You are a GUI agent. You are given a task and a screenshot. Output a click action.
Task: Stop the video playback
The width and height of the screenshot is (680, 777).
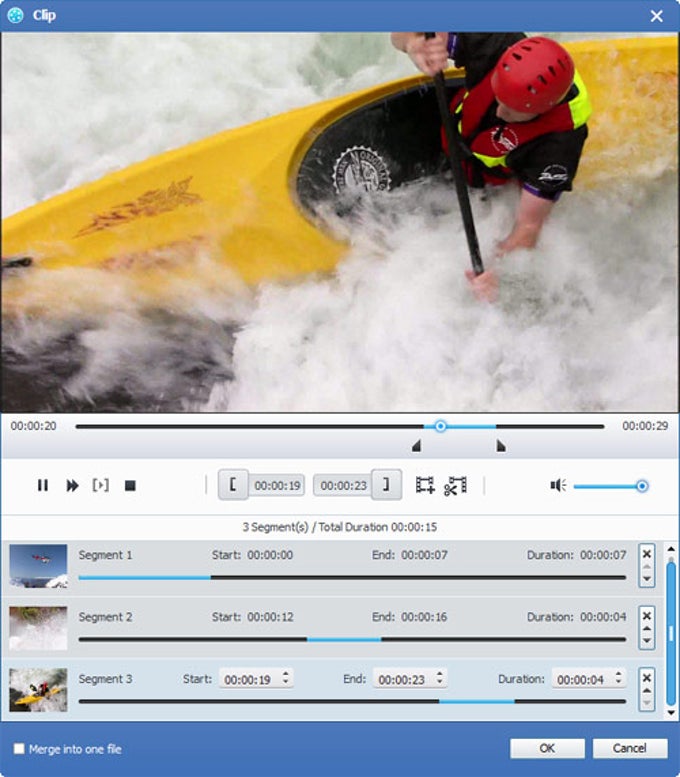click(130, 485)
